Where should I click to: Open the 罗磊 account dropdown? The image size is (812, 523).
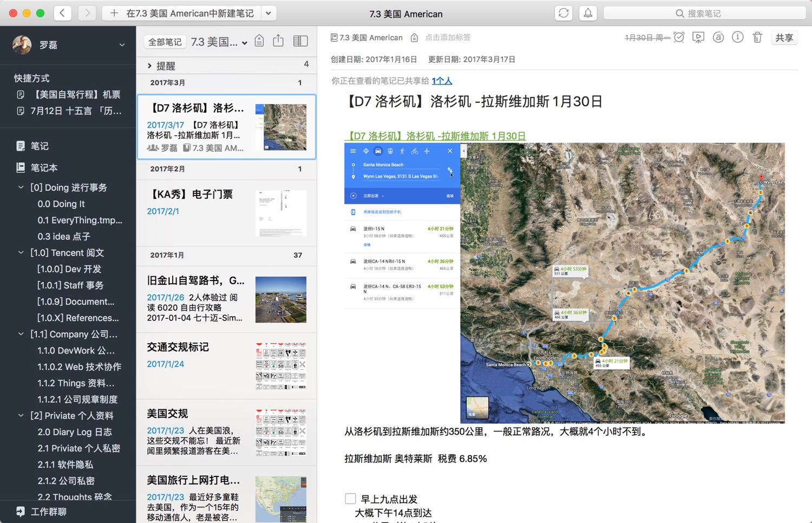122,45
